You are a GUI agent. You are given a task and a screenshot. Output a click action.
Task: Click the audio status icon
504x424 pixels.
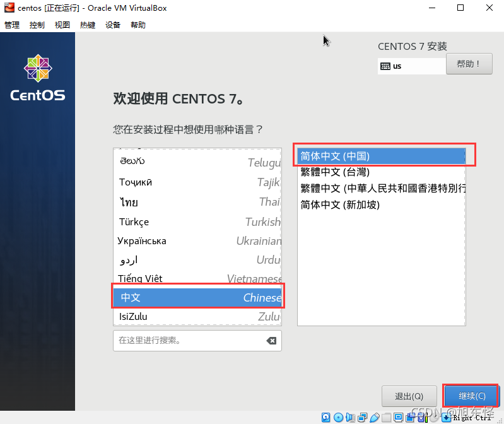click(x=350, y=417)
